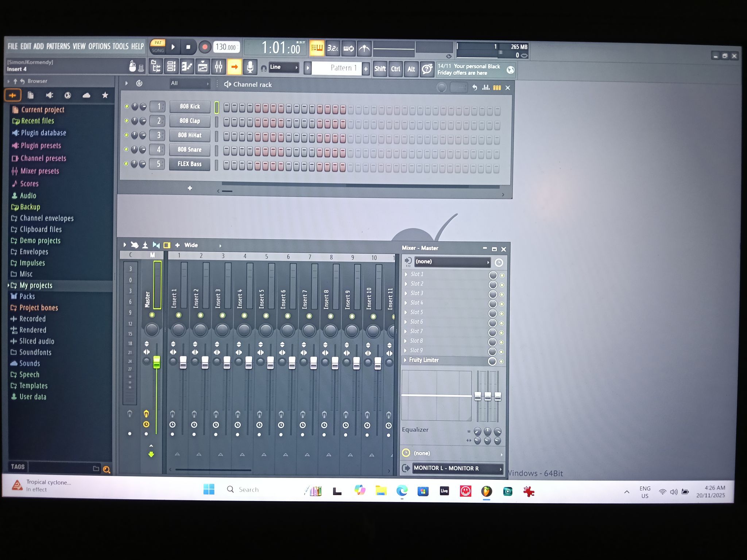This screenshot has width=747, height=560.
Task: Open the Wide mixer layout dropdown
Action: pos(203,245)
